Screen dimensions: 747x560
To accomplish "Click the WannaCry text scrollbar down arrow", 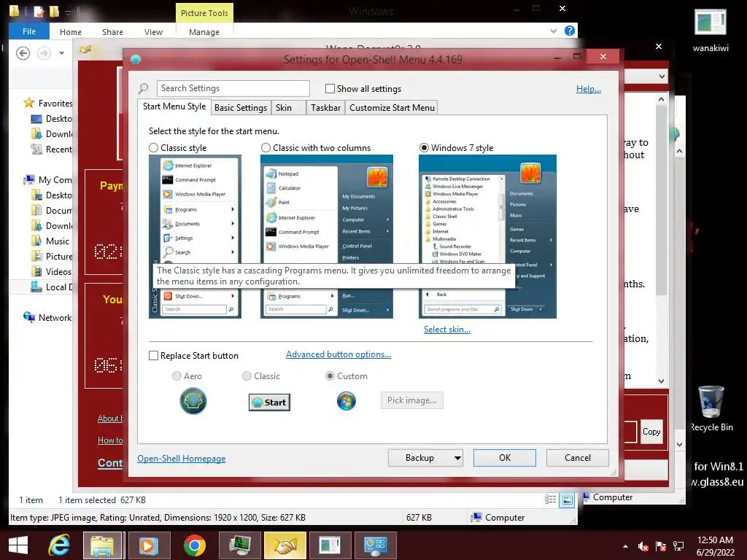I will [x=661, y=381].
